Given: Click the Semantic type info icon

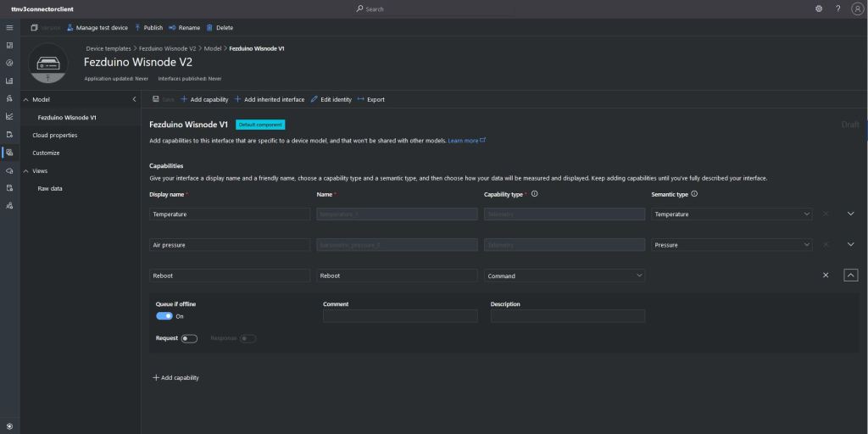Looking at the screenshot, I should 694,194.
